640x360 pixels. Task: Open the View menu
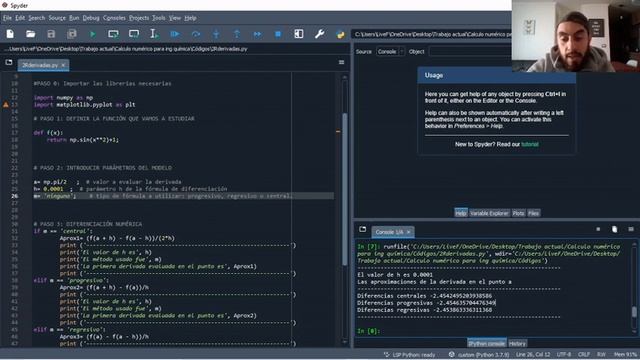(175, 18)
